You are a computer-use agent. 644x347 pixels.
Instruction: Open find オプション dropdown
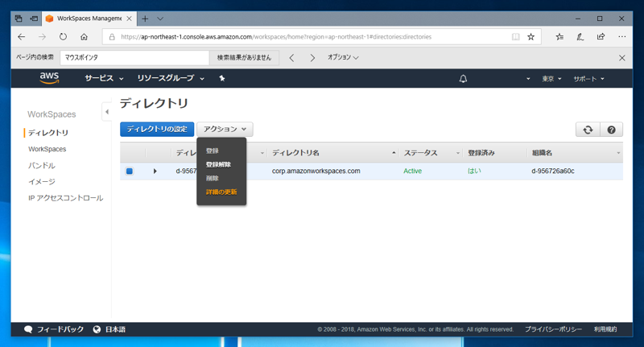[343, 57]
